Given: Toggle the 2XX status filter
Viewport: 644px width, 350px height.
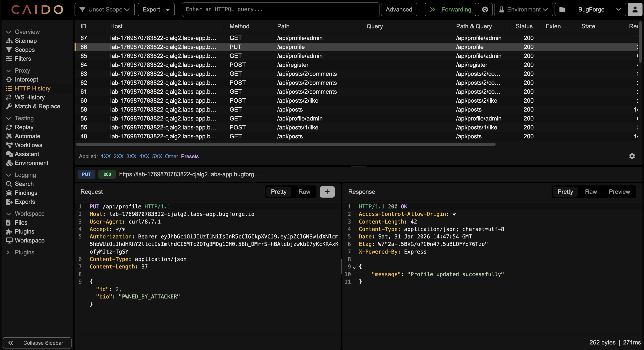Looking at the screenshot, I should [118, 156].
